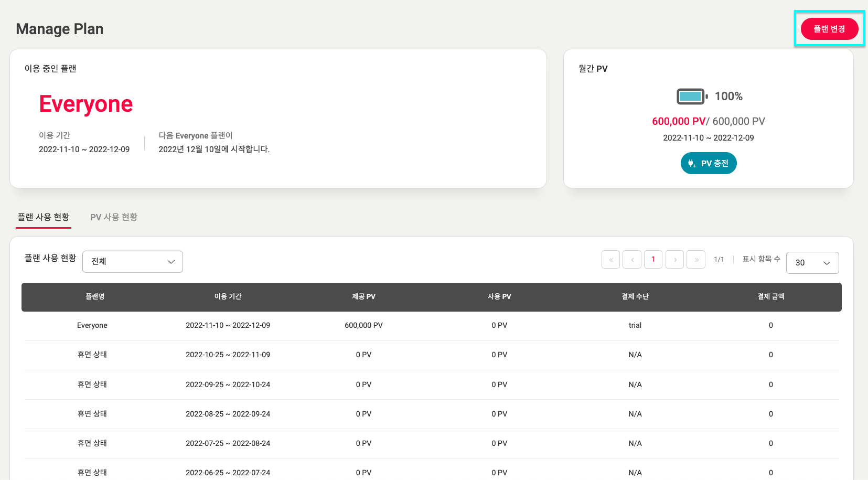Click the chevron arrow on the 전체 dropdown
Image resolution: width=868 pixels, height=480 pixels.
coord(170,261)
